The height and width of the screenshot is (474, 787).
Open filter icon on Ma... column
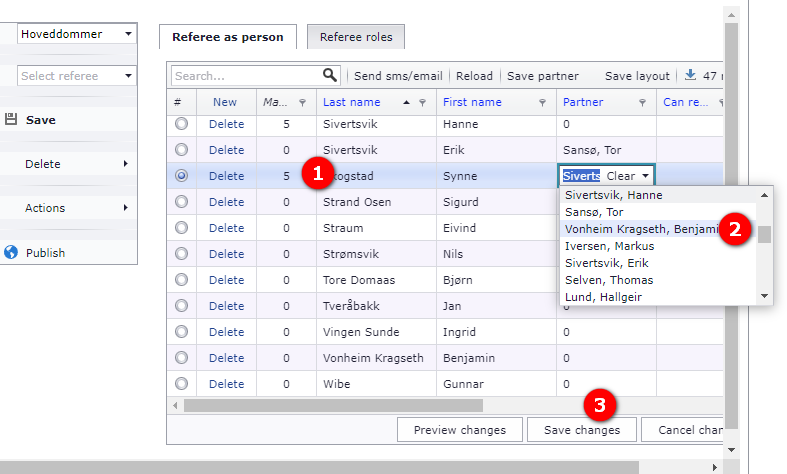coord(303,102)
